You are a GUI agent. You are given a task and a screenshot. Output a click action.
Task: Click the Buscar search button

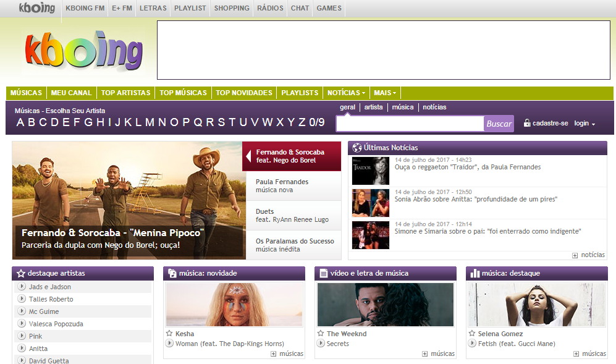pos(499,124)
